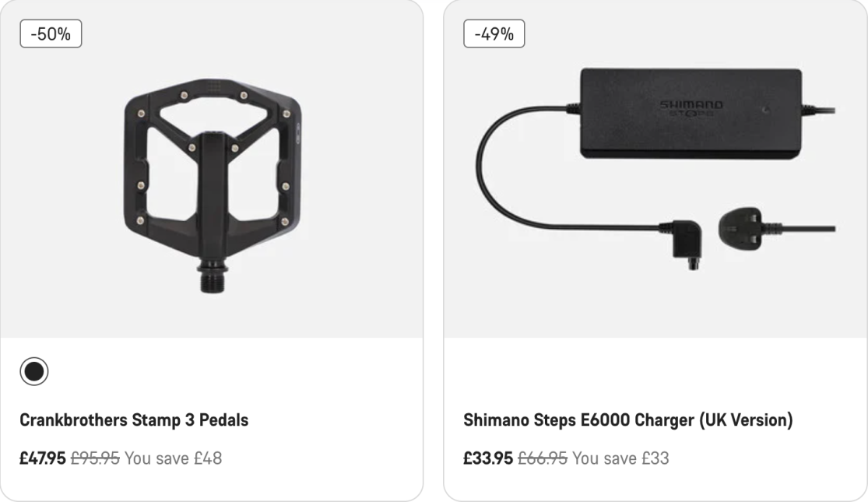The width and height of the screenshot is (868, 502).
Task: Open the Shimano charger brick image
Action: (x=691, y=113)
